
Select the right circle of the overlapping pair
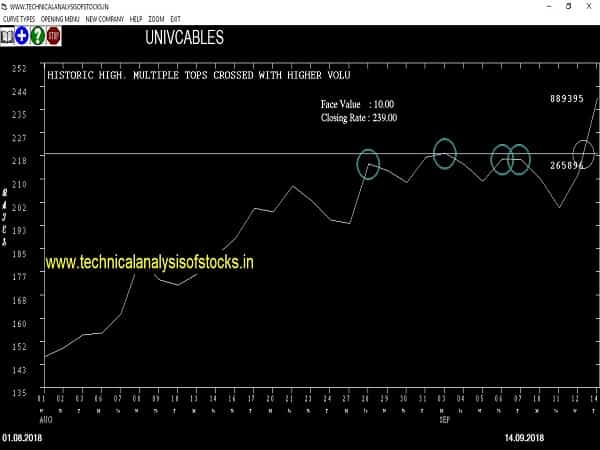518,159
